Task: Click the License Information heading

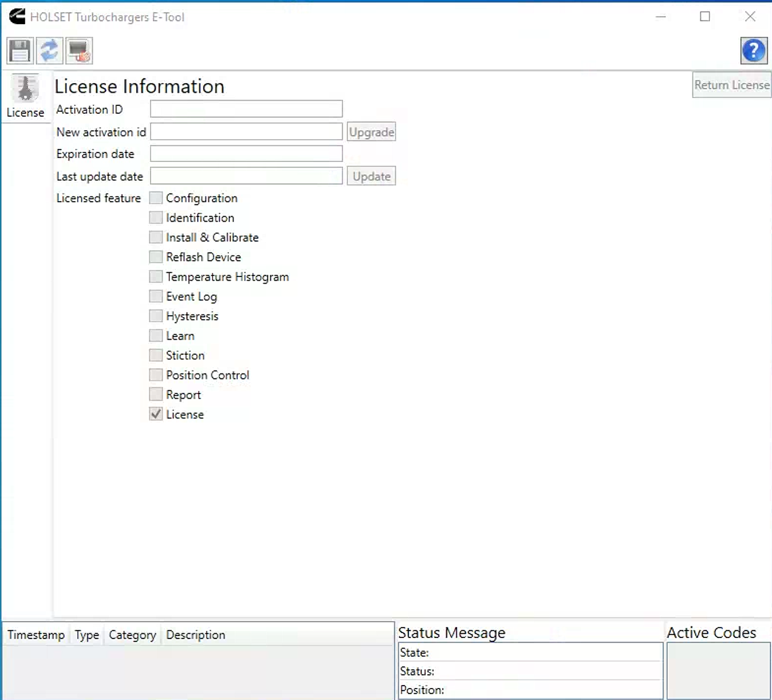Action: coord(140,86)
